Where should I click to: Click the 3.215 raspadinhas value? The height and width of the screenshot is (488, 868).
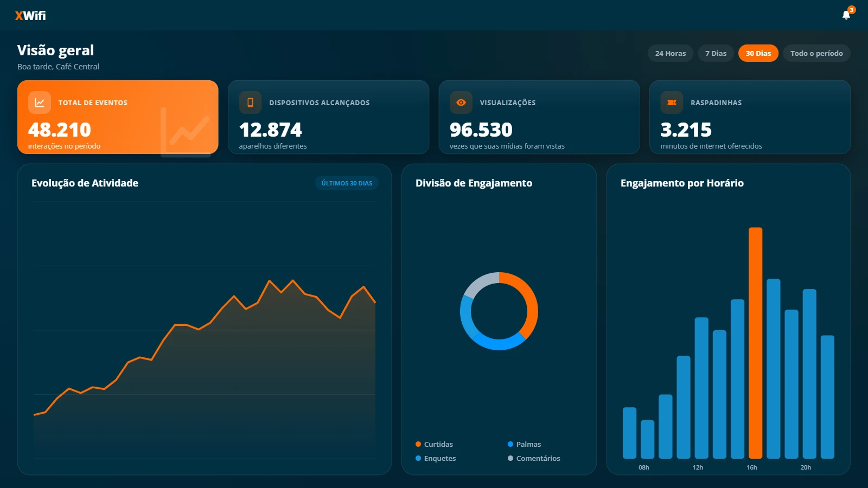point(686,130)
